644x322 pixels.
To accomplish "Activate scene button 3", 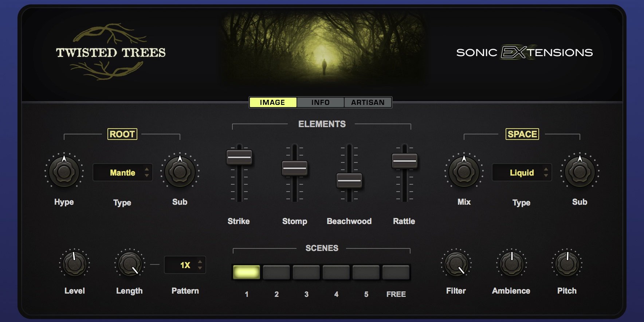I will [x=306, y=272].
